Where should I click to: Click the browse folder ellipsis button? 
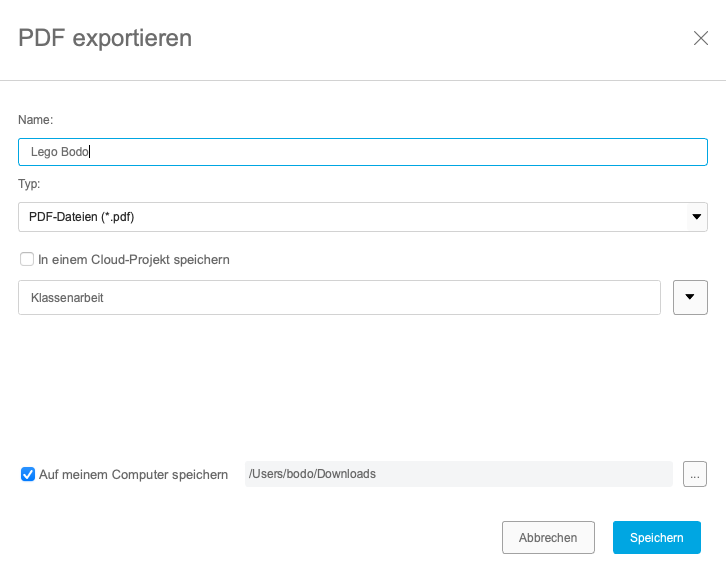pyautogui.click(x=695, y=474)
